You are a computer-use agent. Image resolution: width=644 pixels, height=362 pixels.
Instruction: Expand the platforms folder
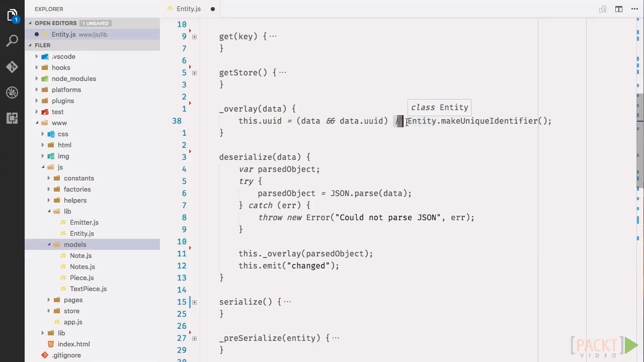pos(66,89)
